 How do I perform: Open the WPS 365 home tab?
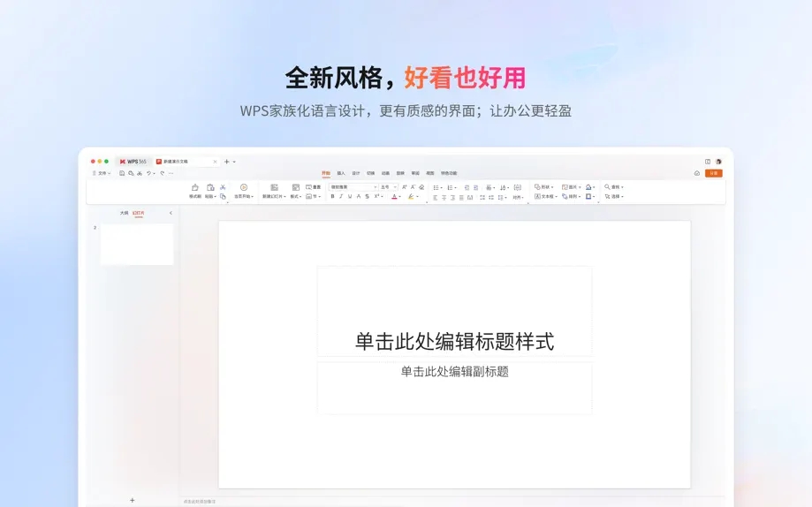click(x=133, y=162)
